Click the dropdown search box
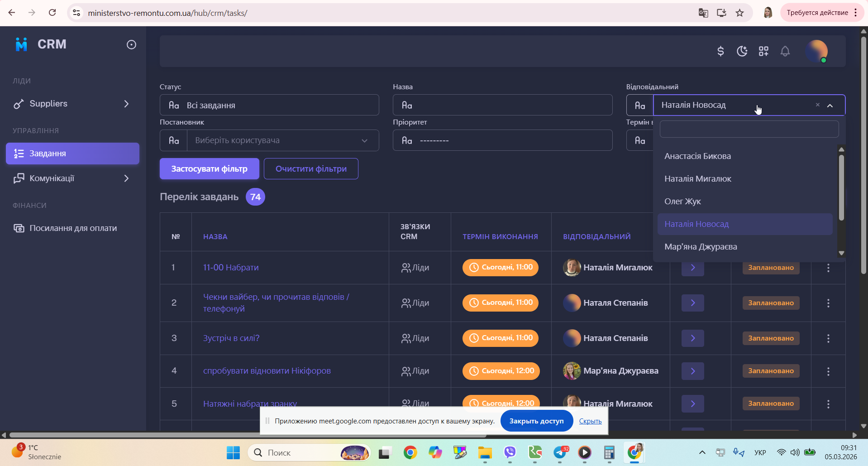The width and height of the screenshot is (868, 466). (749, 129)
